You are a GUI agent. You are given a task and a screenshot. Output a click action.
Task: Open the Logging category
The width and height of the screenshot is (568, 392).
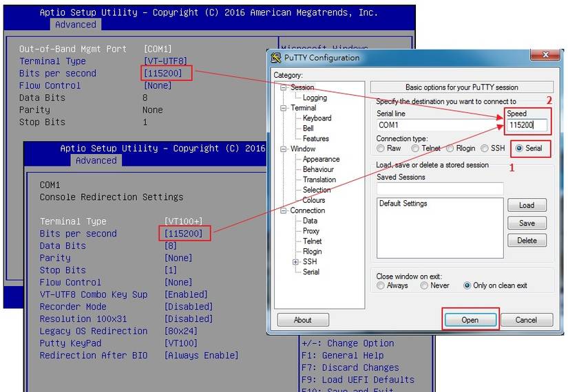[x=315, y=98]
